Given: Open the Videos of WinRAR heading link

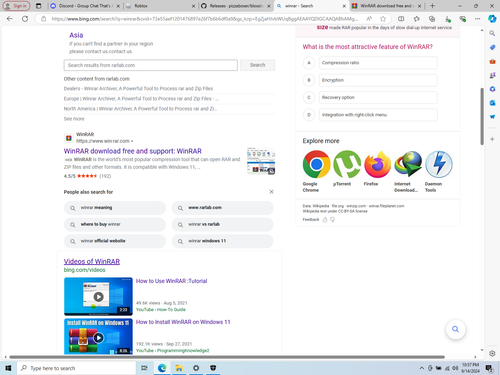Looking at the screenshot, I should 92,262.
